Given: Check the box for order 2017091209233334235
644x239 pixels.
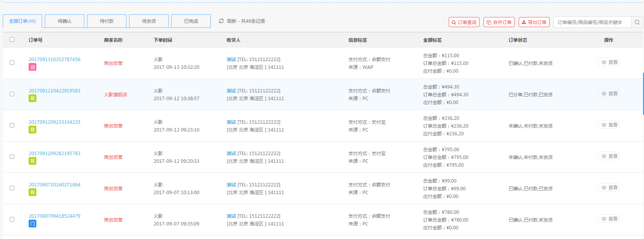Looking at the screenshot, I should (12, 125).
